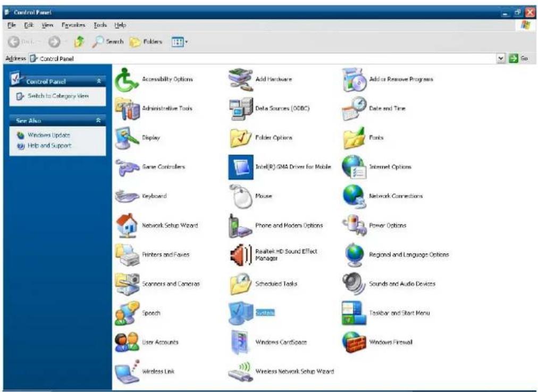
Task: Open the Network Connections icon
Action: (355, 196)
